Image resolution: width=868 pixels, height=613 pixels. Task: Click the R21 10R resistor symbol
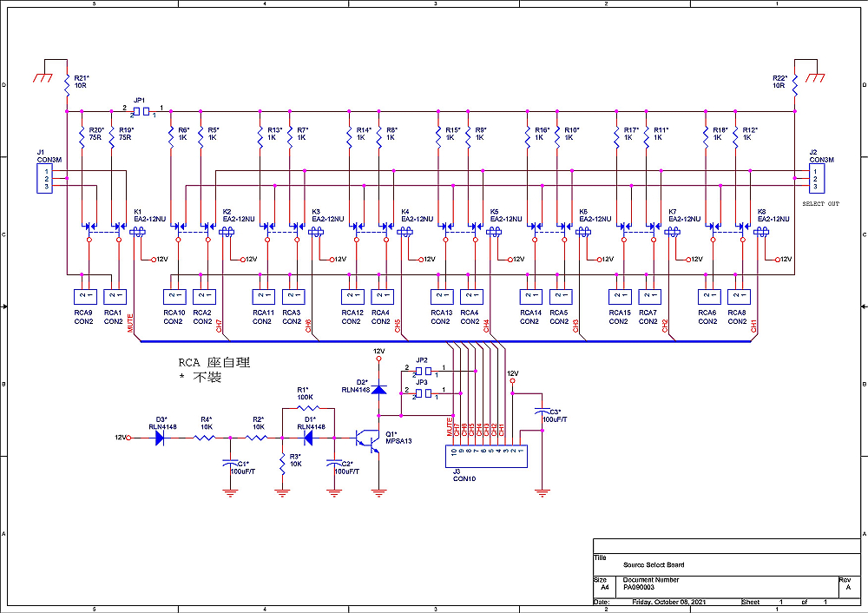pos(66,85)
